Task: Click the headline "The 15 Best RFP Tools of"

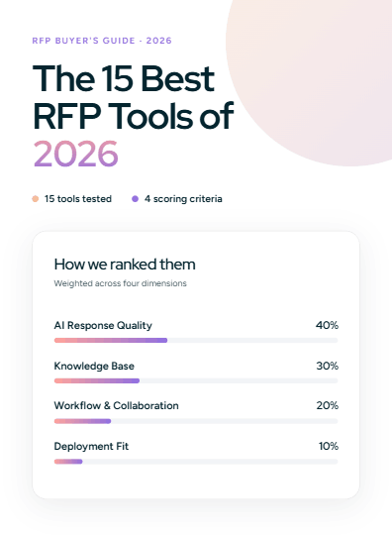Action: (134, 97)
